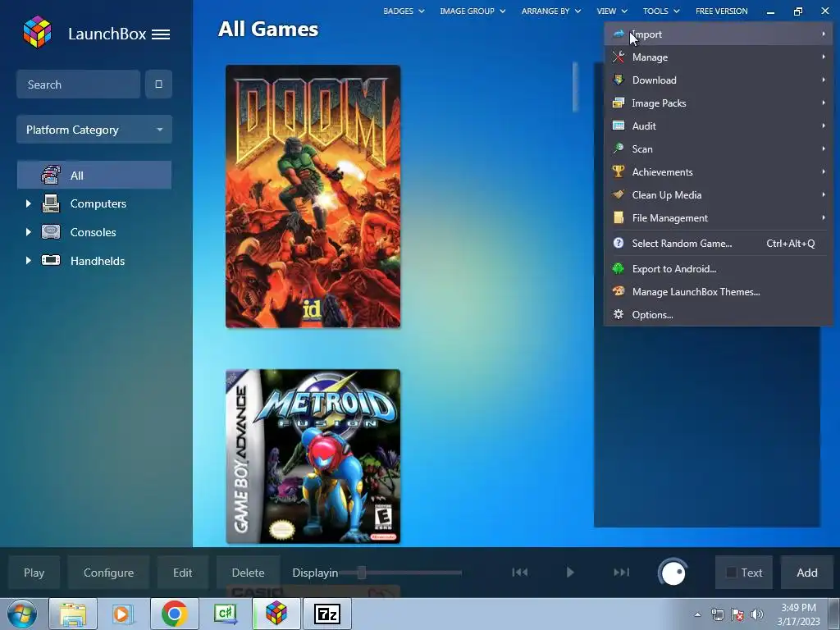This screenshot has height=630, width=840.
Task: Open the View dropdown menu
Action: (x=612, y=11)
